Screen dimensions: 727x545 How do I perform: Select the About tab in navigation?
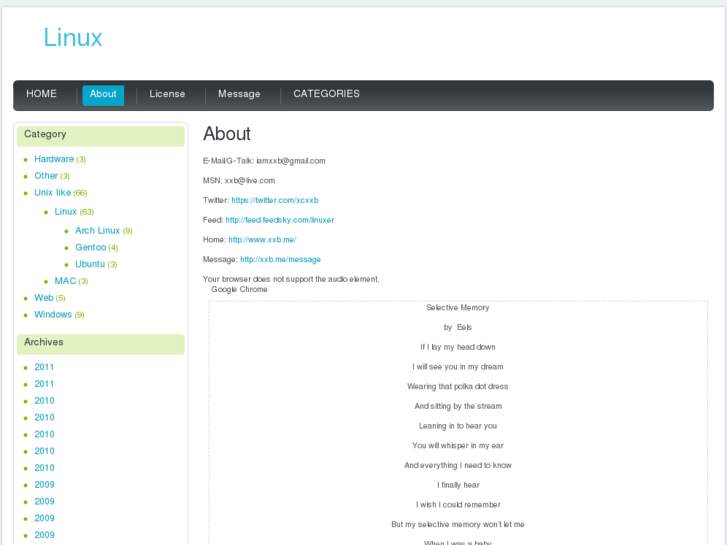103,95
